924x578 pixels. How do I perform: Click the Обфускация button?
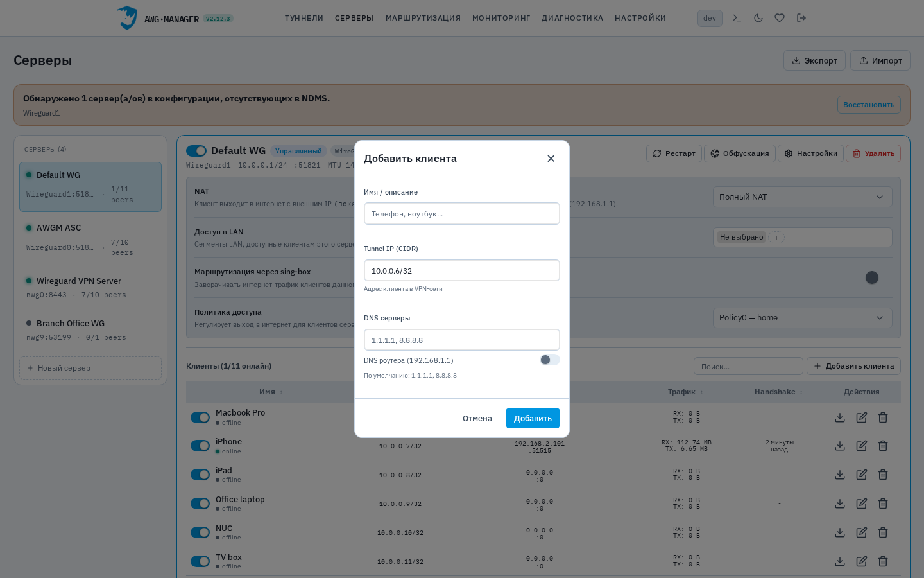(x=740, y=153)
